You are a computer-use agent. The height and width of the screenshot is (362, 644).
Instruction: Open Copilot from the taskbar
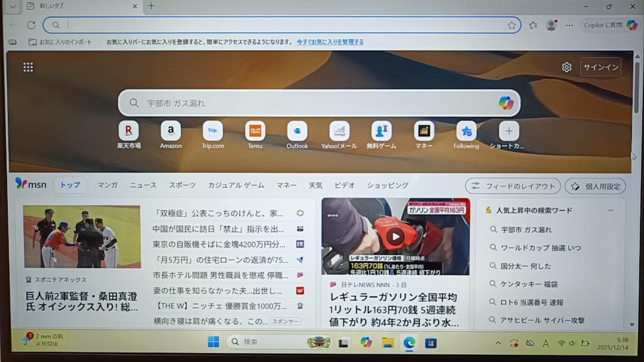pyautogui.click(x=366, y=344)
